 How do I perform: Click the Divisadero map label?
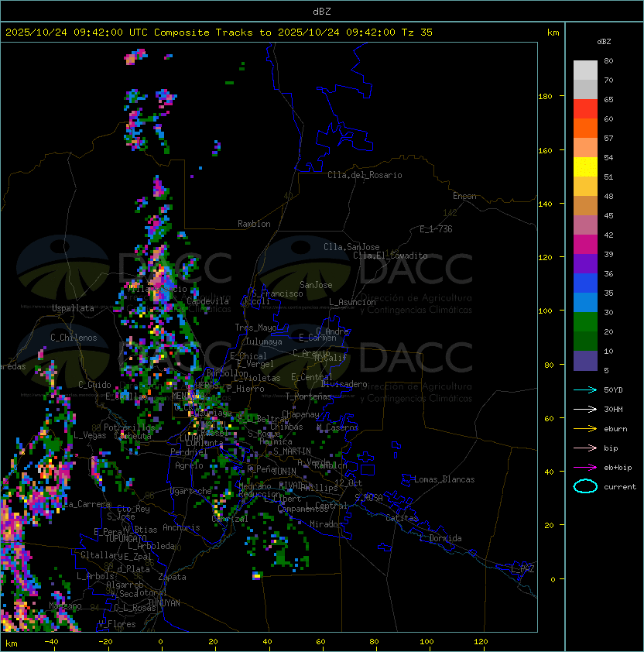344,384
